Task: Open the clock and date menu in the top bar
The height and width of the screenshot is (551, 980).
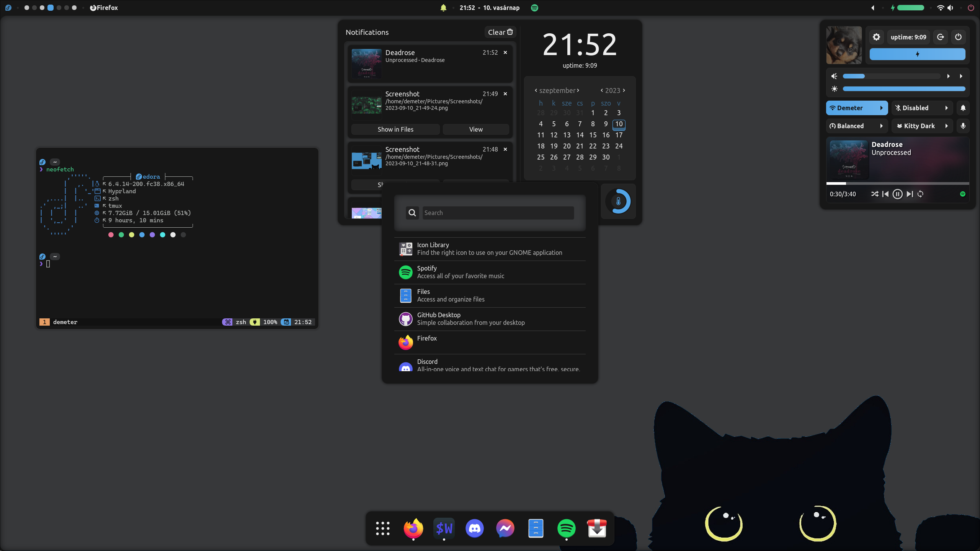Action: 490,7
